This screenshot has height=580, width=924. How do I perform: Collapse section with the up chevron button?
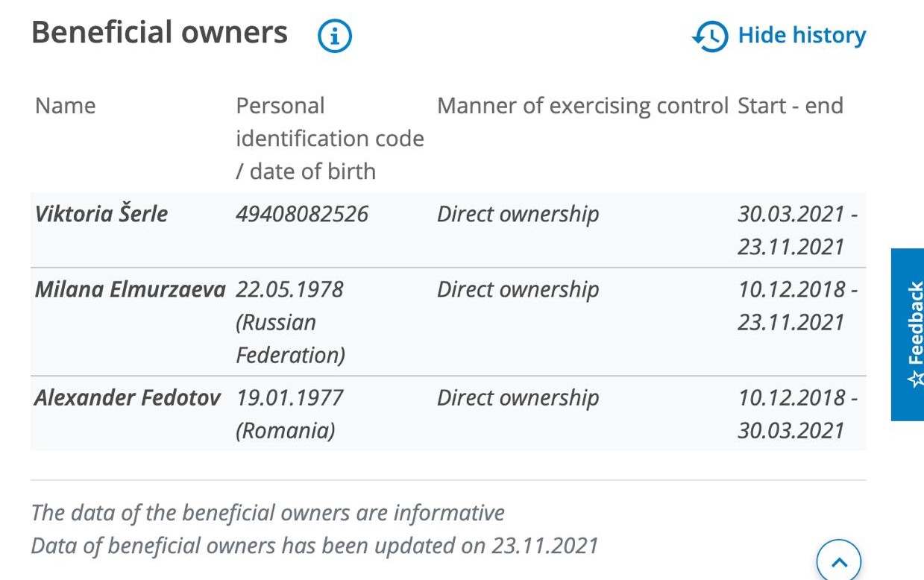[838, 562]
